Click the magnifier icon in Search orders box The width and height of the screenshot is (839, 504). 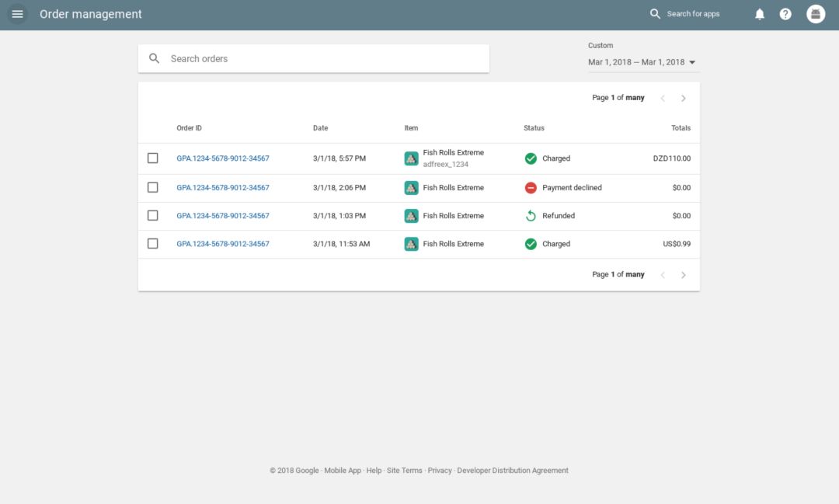point(155,58)
